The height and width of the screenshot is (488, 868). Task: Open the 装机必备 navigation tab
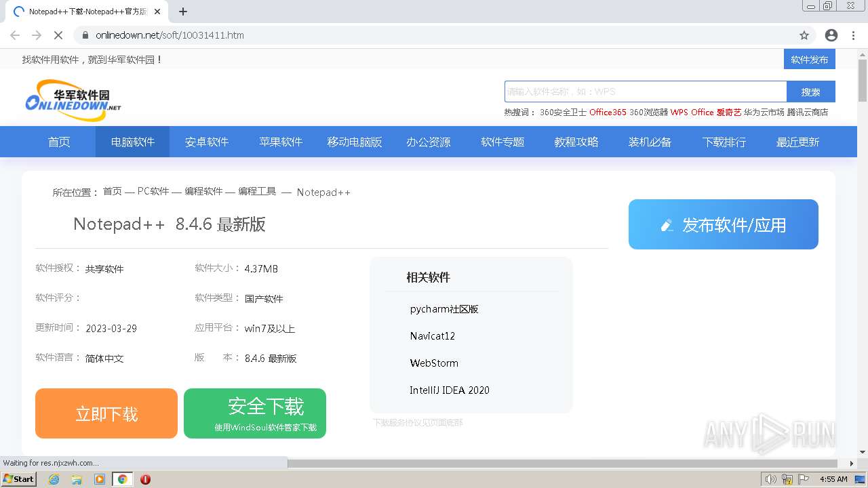[650, 142]
